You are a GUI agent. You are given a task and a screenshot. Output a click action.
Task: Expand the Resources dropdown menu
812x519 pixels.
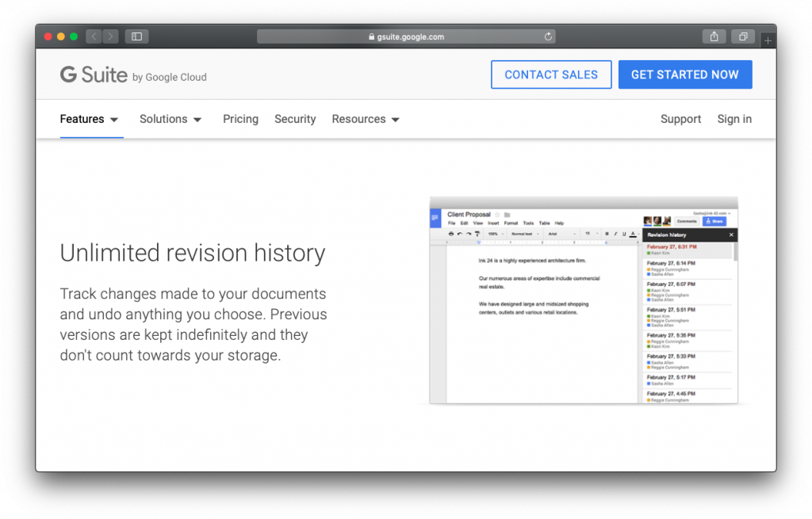[366, 119]
